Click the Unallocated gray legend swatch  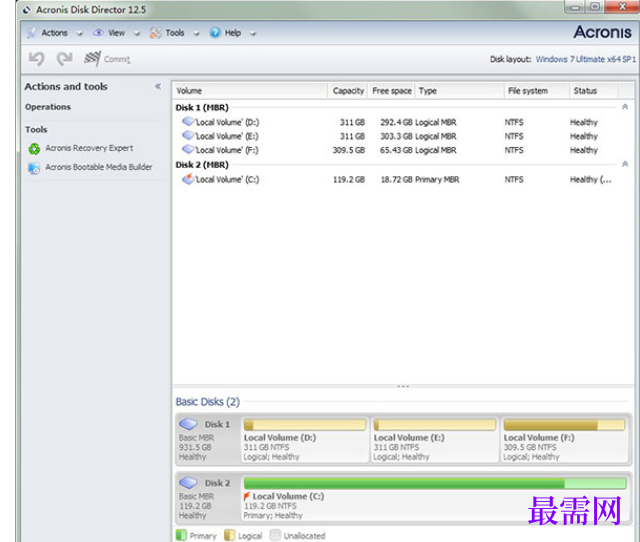coord(275,535)
